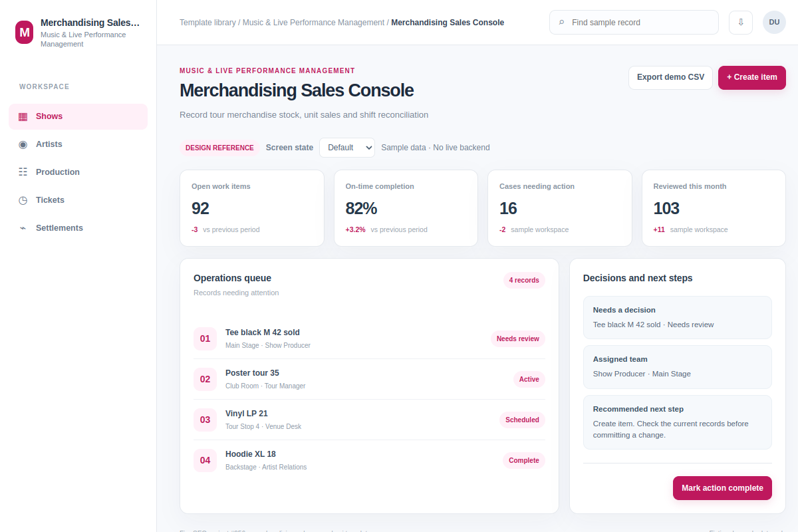Click the download arrow icon button
Screen dimensions: 798x532
741,22
